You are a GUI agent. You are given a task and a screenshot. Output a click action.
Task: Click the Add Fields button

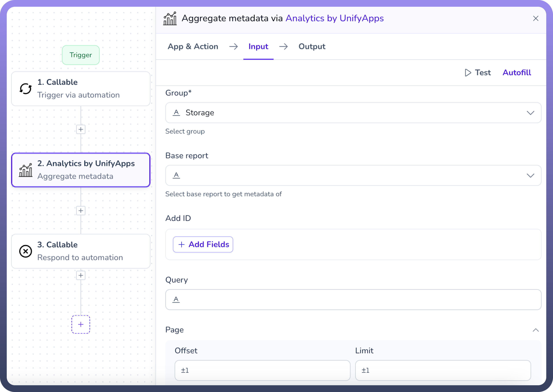tap(203, 244)
